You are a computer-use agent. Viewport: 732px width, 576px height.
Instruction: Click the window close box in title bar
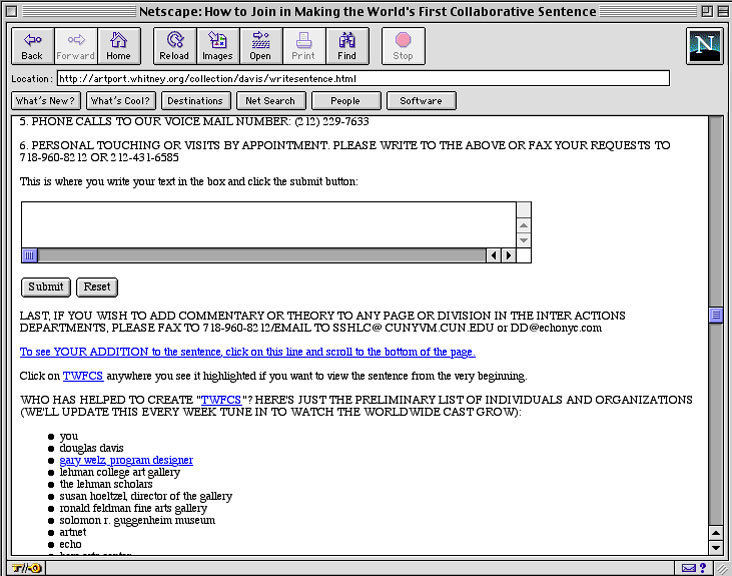tap(12, 11)
